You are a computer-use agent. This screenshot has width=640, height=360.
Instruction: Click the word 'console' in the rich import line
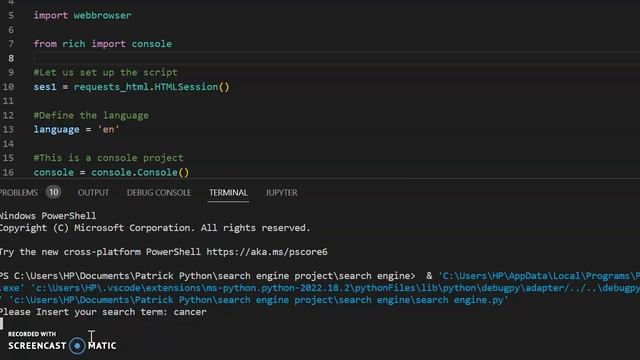click(x=151, y=44)
